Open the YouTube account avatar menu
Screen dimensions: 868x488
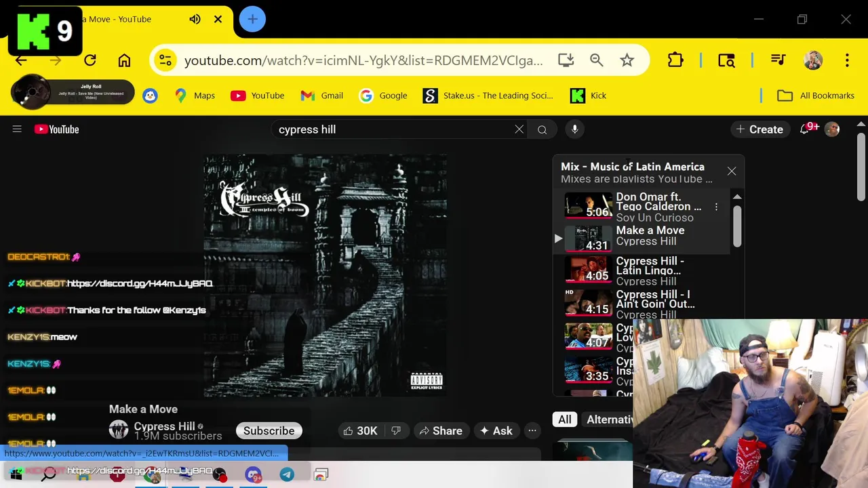(x=832, y=129)
